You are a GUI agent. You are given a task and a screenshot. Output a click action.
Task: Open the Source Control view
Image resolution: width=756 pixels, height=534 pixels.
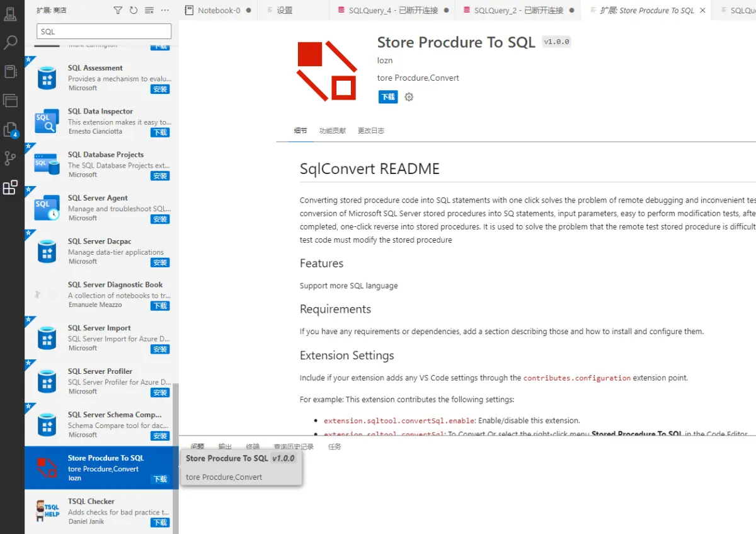(x=11, y=158)
